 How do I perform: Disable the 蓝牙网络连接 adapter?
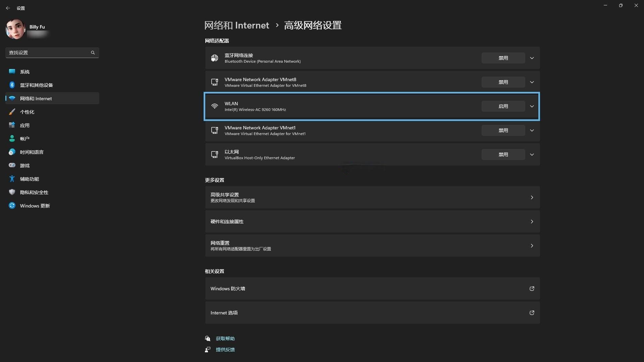(503, 58)
